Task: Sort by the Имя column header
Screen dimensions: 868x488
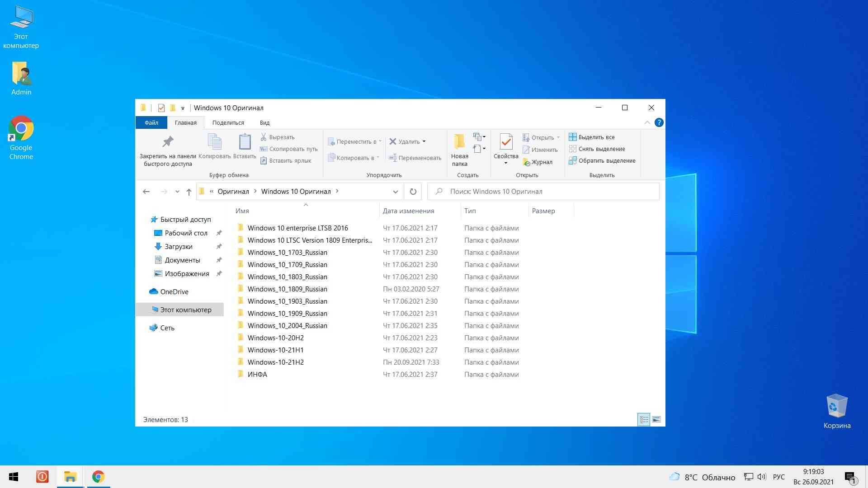Action: coord(306,211)
